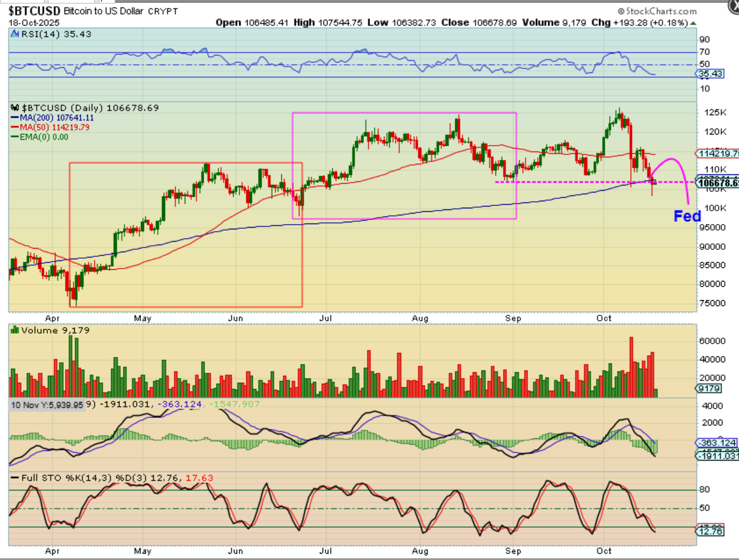Click the $BTCUSD (Daily) 106678.69 legend text

[x=90, y=108]
